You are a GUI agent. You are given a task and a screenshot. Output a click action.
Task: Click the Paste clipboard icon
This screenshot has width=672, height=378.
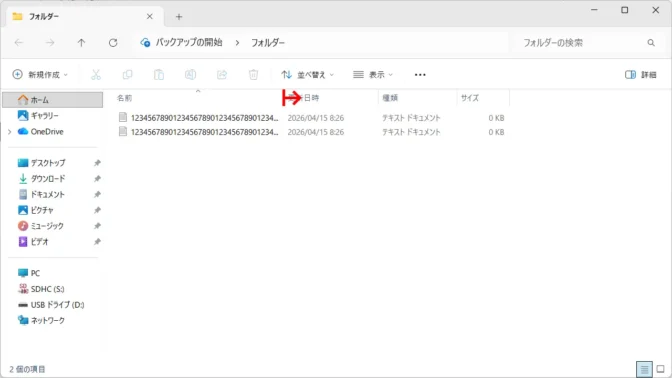(159, 75)
